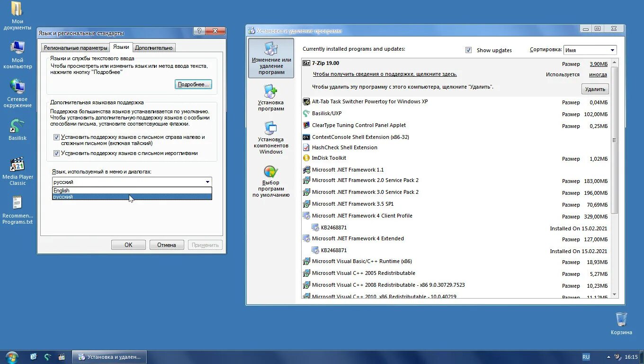Select the Basilisk desktop shortcut
Image resolution: width=644 pixels, height=364 pixels.
[18, 130]
